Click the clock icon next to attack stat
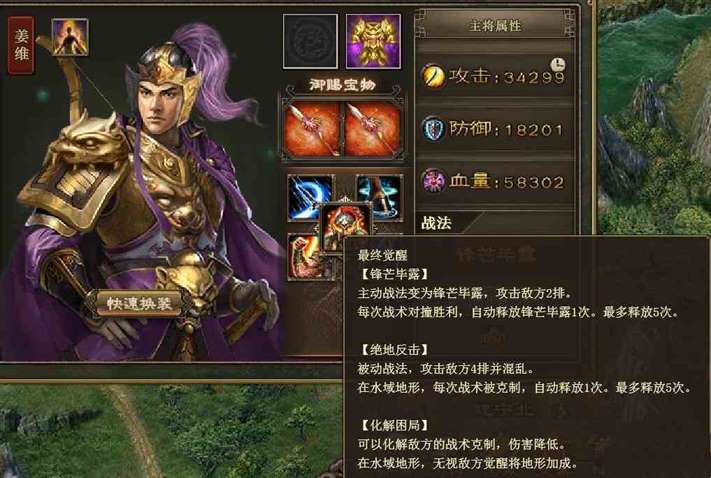The height and width of the screenshot is (478, 711). pyautogui.click(x=557, y=64)
